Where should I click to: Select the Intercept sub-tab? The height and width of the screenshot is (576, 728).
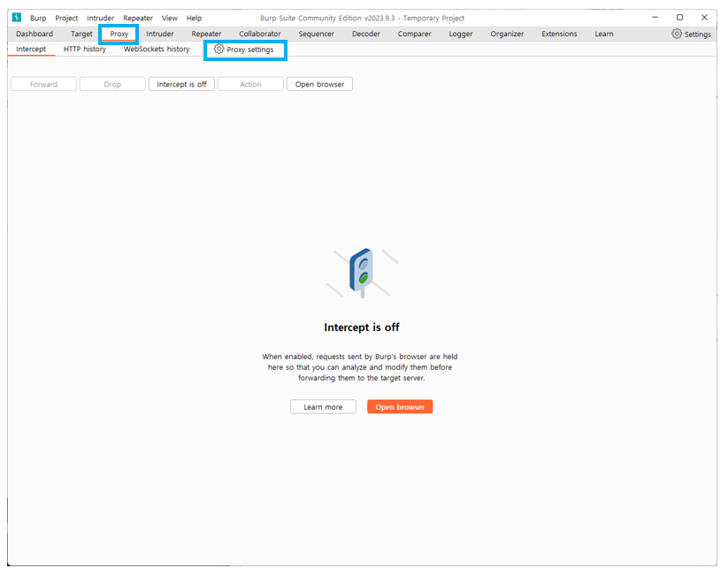coord(31,49)
